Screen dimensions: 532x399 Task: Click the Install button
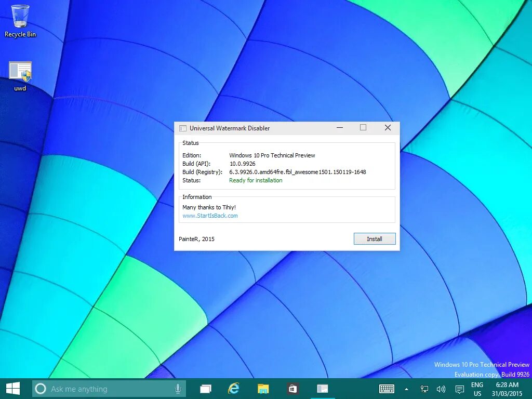pos(375,239)
